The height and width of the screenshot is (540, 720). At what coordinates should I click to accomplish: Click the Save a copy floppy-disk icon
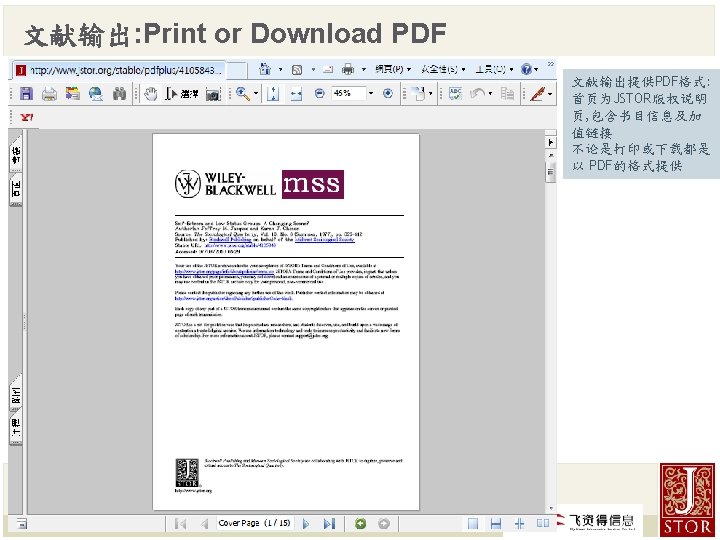pyautogui.click(x=26, y=94)
